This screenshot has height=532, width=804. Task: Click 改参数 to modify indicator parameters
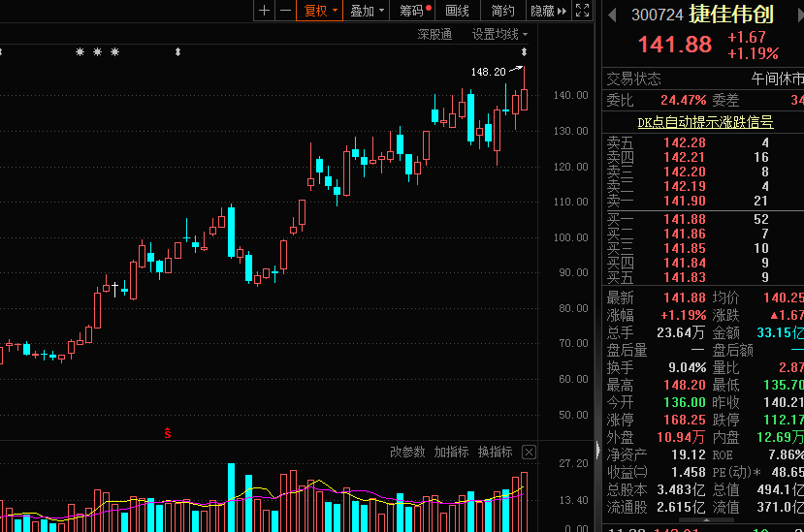pos(407,453)
